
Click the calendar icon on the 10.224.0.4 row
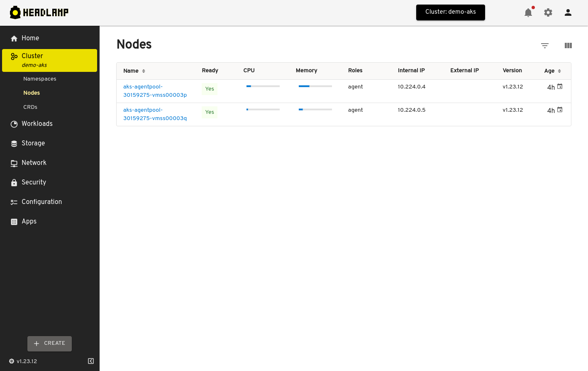[560, 86]
